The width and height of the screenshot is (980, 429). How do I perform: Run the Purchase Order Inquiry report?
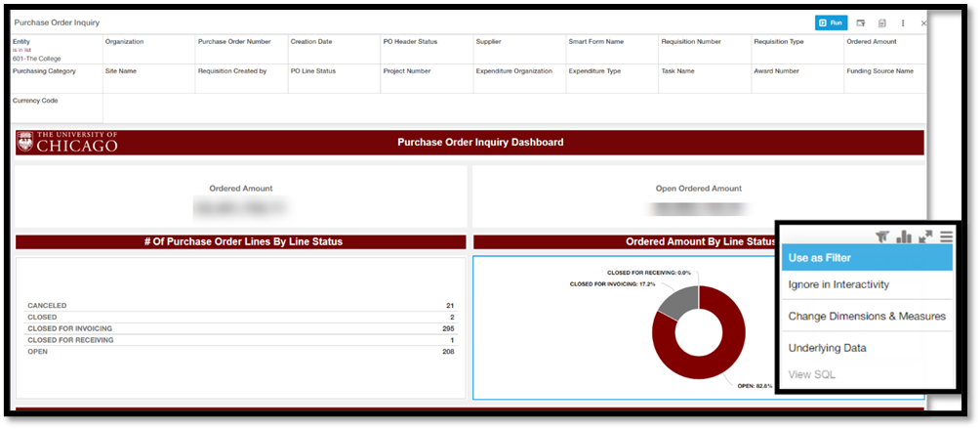click(831, 22)
